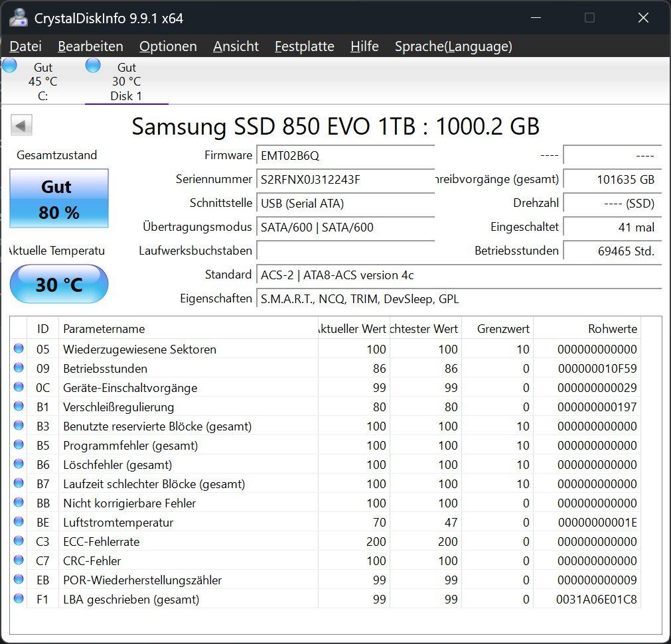The height and width of the screenshot is (644, 671).
Task: Open the Ansicht menu
Action: [236, 46]
